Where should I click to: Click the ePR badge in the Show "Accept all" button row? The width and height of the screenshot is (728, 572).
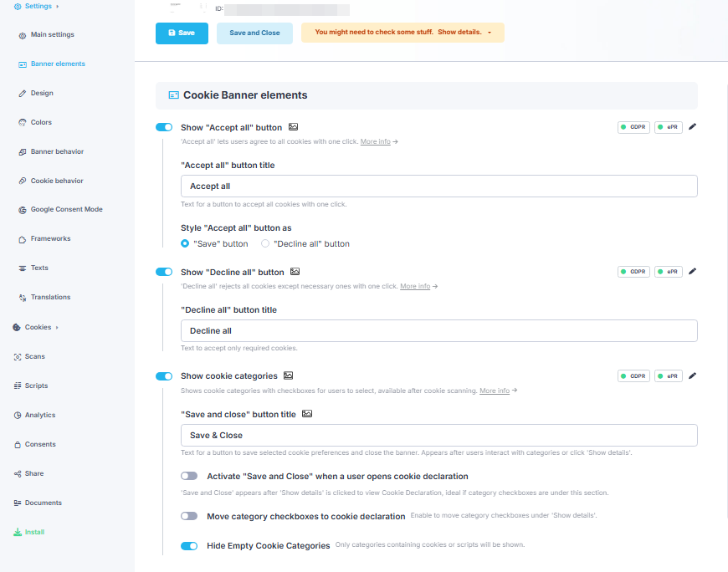coord(668,127)
